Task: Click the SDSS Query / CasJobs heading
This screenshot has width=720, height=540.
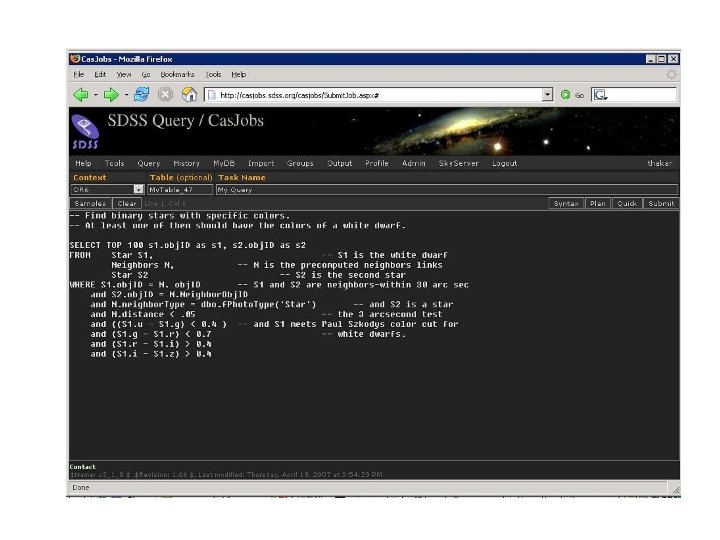Action: coord(186,121)
